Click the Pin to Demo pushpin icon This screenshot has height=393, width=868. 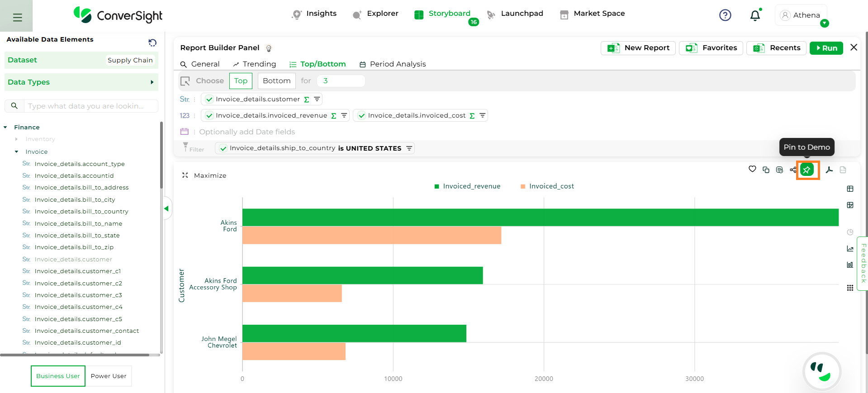(x=807, y=170)
